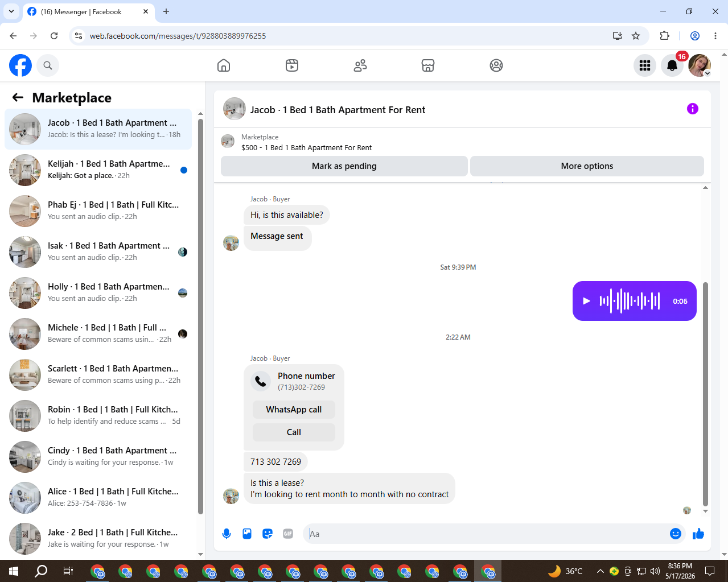Click the chat messages scrollbar
This screenshot has height=582, width=728.
[706, 394]
